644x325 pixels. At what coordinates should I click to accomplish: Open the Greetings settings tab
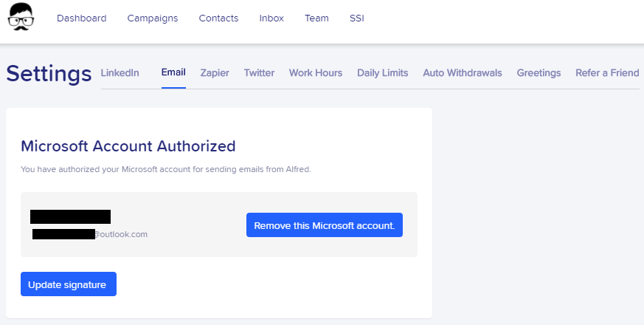(x=539, y=73)
